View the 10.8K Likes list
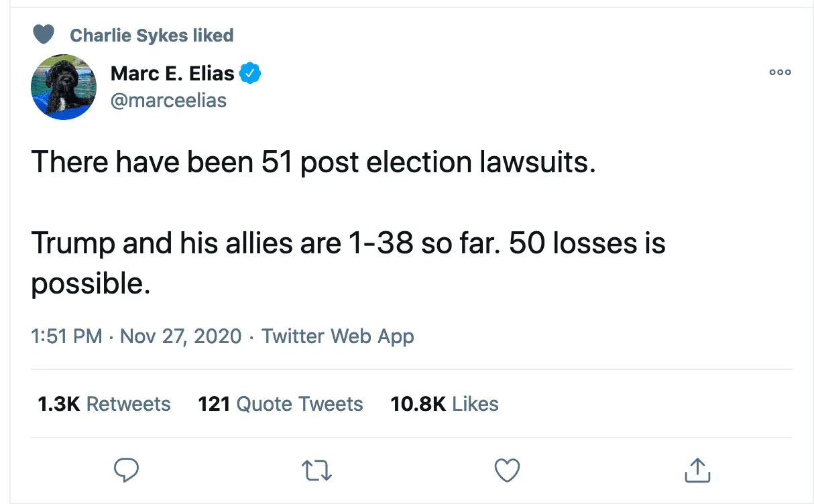Viewport: 814px width, 504px height. coord(444,404)
